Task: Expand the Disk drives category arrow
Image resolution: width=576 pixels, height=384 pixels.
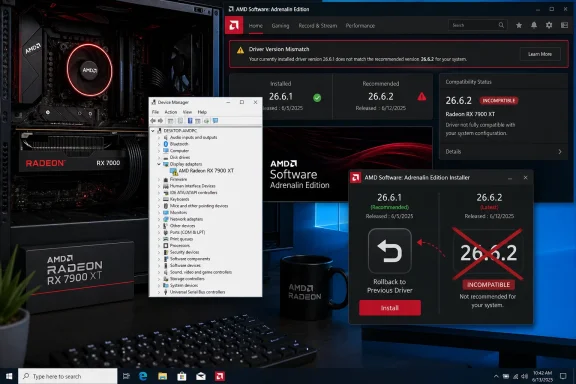Action: pyautogui.click(x=159, y=157)
